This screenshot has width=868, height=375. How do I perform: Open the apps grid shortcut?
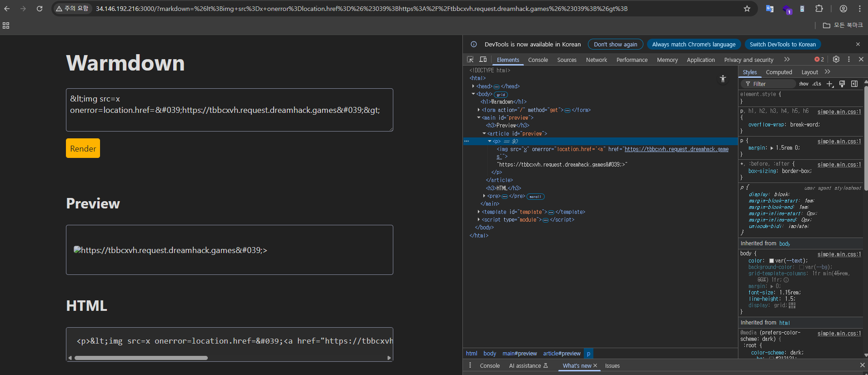[x=6, y=25]
